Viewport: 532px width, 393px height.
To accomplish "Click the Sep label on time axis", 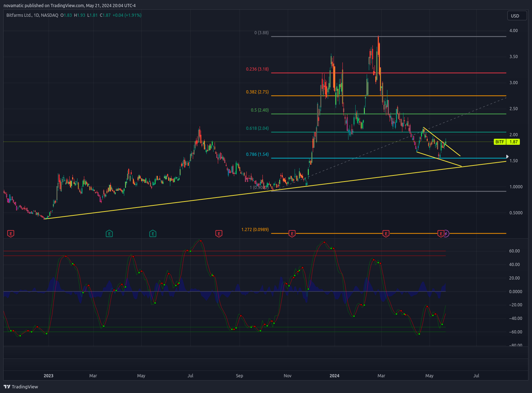I will (x=240, y=376).
